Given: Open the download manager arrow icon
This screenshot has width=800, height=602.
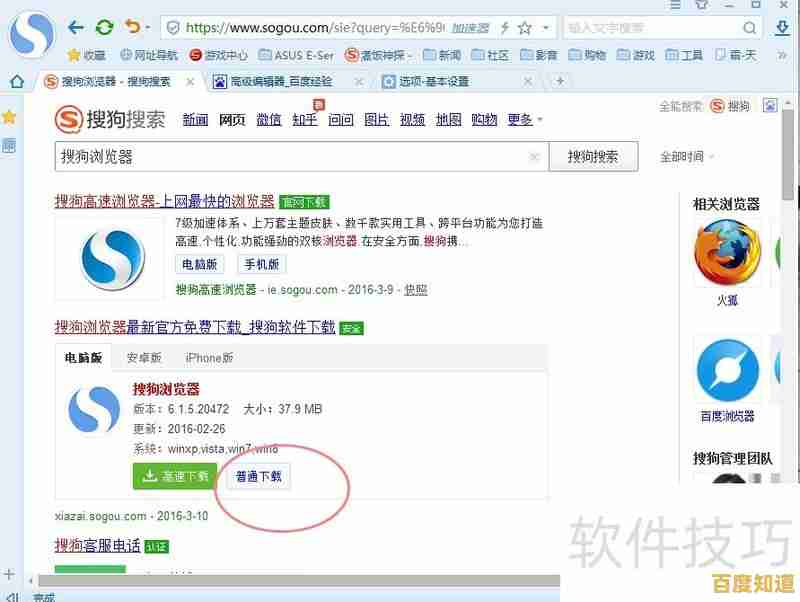Looking at the screenshot, I should tap(783, 26).
